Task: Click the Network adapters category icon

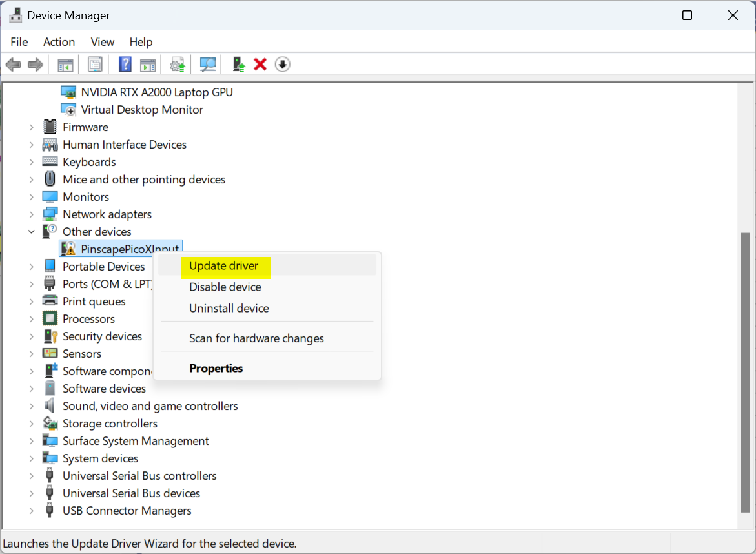Action: tap(50, 214)
